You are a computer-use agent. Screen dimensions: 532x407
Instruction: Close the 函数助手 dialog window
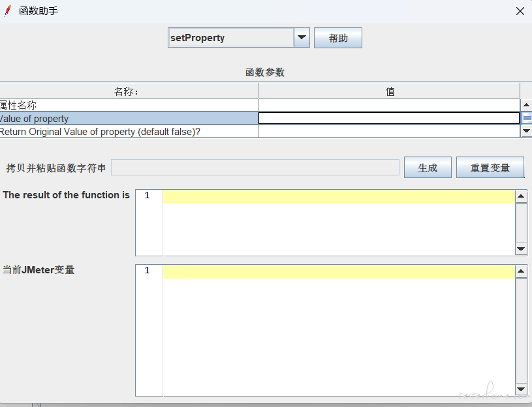[520, 11]
